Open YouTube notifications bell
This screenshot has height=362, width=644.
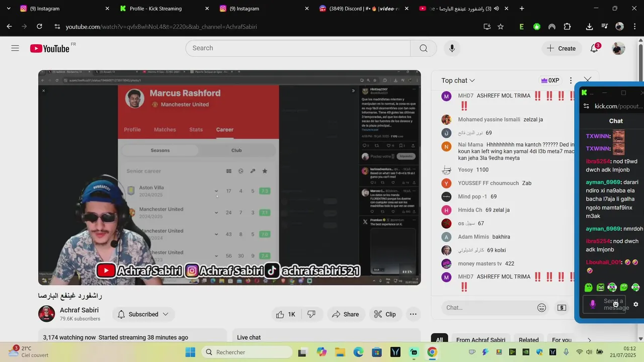click(x=594, y=48)
